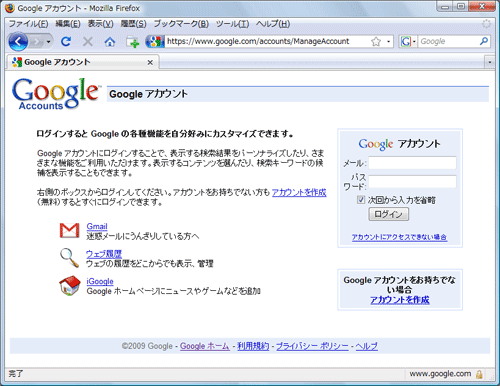
Task: Click the パスワード input field
Action: pyautogui.click(x=412, y=182)
